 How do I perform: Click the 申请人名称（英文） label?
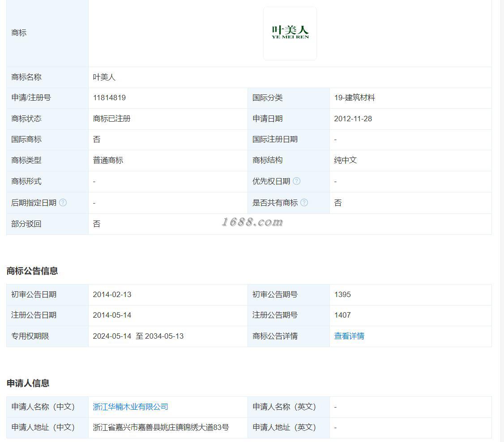[x=285, y=407]
